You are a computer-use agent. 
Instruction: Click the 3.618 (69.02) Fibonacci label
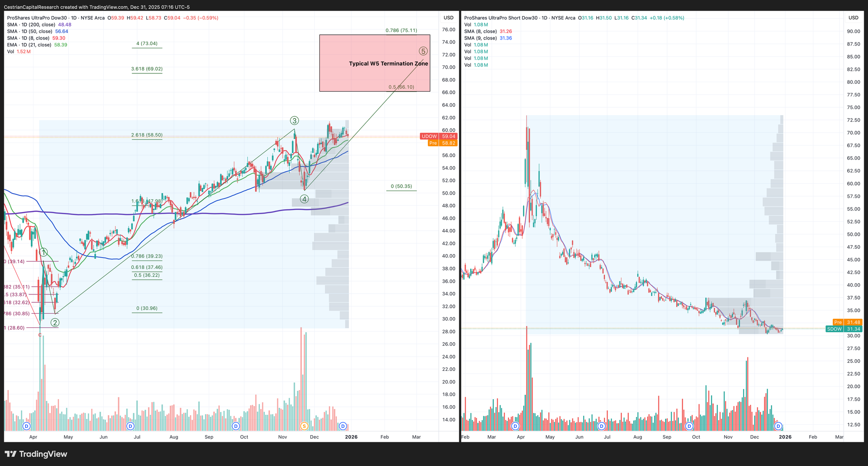[147, 69]
